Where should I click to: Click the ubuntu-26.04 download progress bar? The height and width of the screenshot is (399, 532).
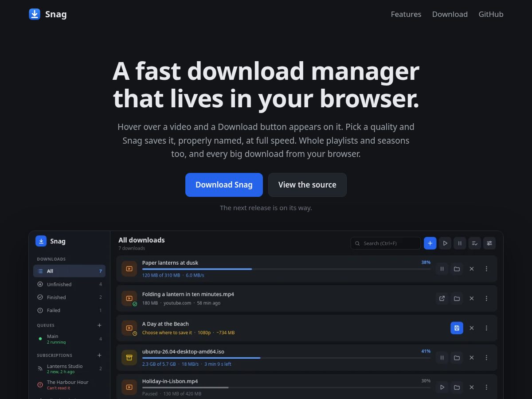[286, 358]
